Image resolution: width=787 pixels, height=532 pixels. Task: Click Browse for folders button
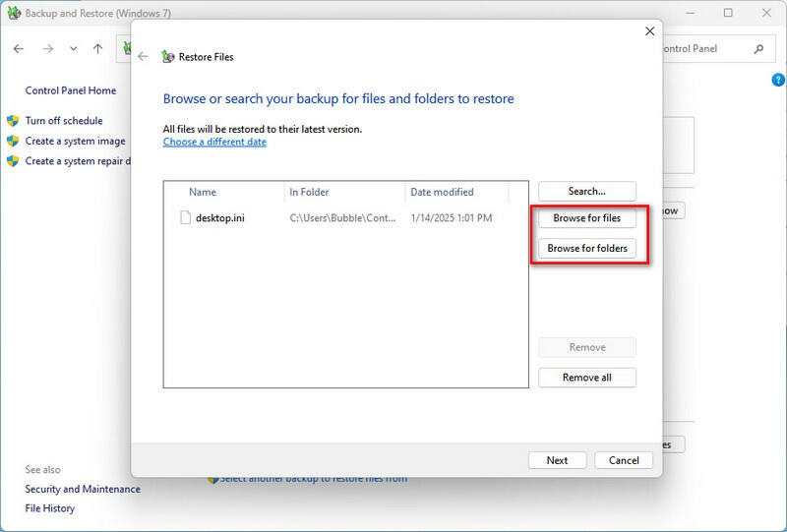pyautogui.click(x=586, y=249)
